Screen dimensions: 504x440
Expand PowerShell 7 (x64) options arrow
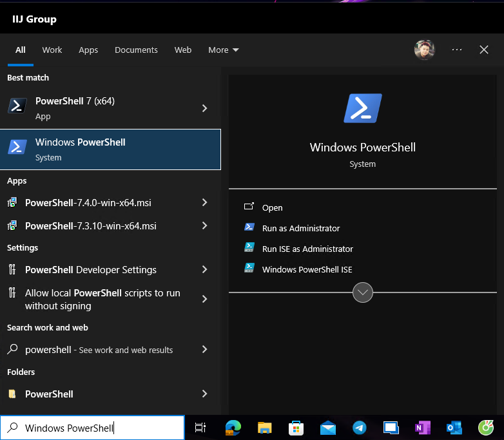click(x=204, y=108)
